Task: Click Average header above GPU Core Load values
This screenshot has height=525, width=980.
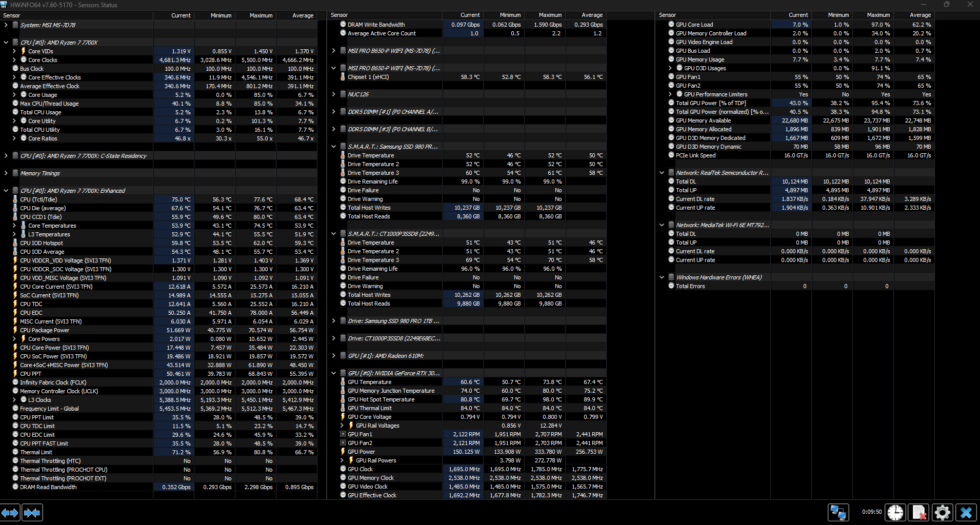Action: [914, 15]
